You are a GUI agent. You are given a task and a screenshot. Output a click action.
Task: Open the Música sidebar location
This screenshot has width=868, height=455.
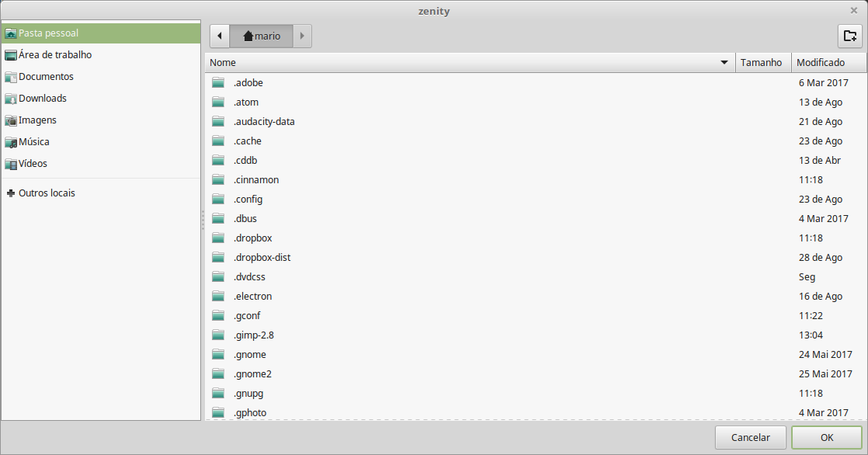(33, 142)
